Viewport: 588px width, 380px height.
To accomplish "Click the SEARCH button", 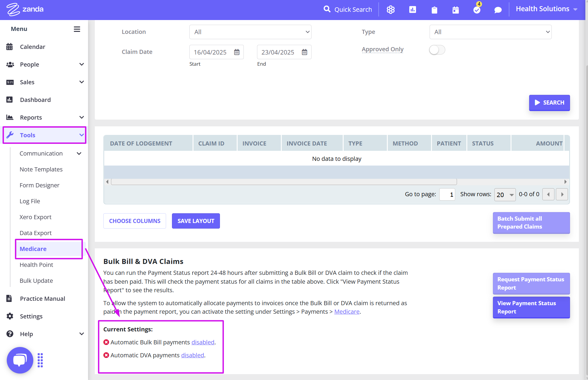I will pyautogui.click(x=549, y=103).
